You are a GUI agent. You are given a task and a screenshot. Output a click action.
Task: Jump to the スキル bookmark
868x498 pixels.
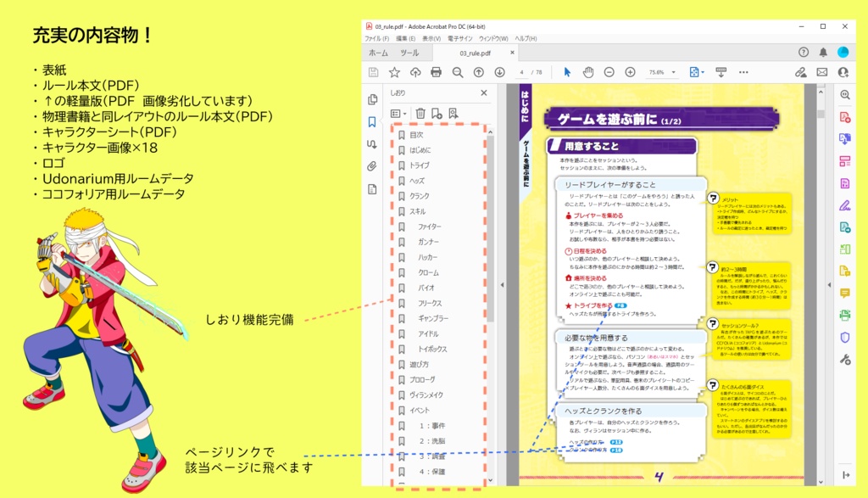(417, 211)
